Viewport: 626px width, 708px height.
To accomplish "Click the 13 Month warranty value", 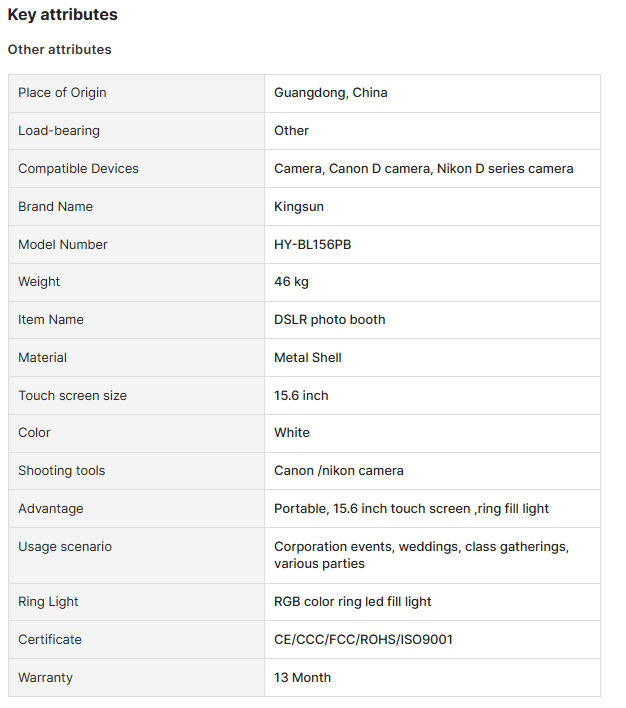I will coord(303,677).
